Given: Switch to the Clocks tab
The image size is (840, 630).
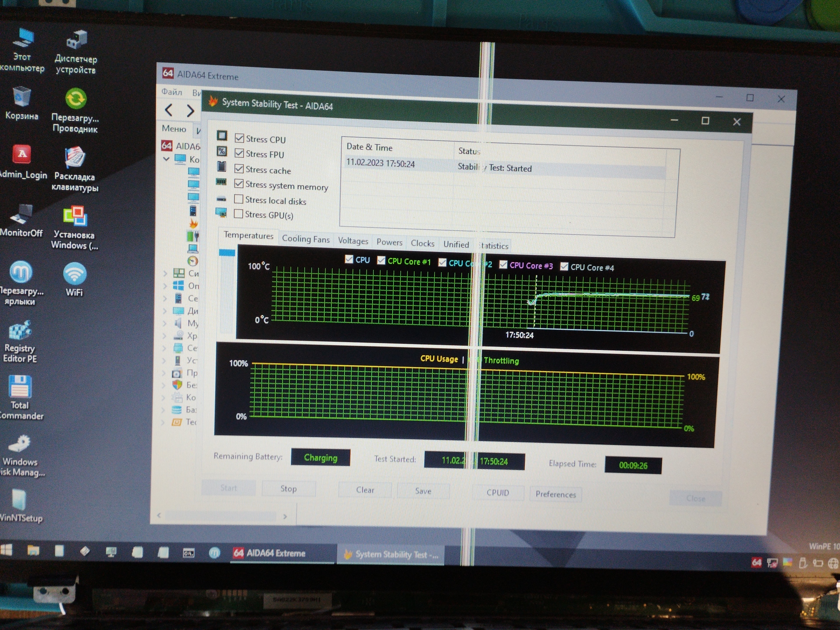Looking at the screenshot, I should click(x=423, y=243).
